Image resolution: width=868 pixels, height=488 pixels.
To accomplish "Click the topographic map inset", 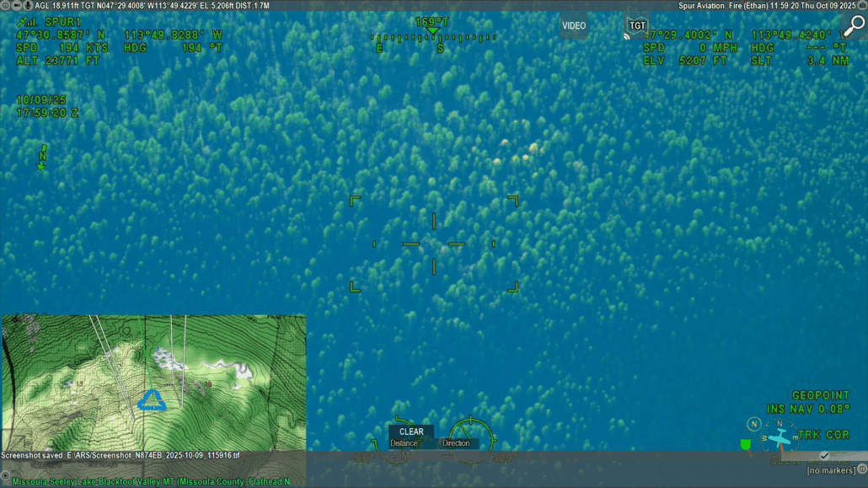I will (153, 383).
